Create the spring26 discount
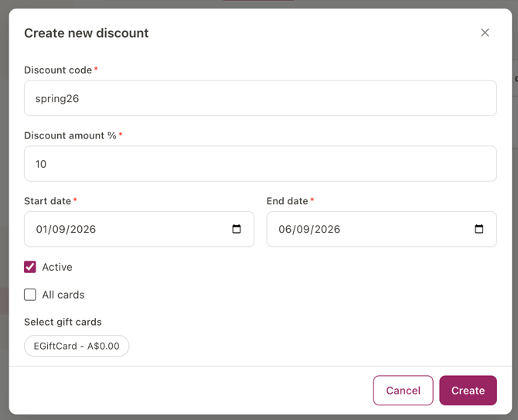Viewport: 518px width, 420px height. click(x=468, y=391)
